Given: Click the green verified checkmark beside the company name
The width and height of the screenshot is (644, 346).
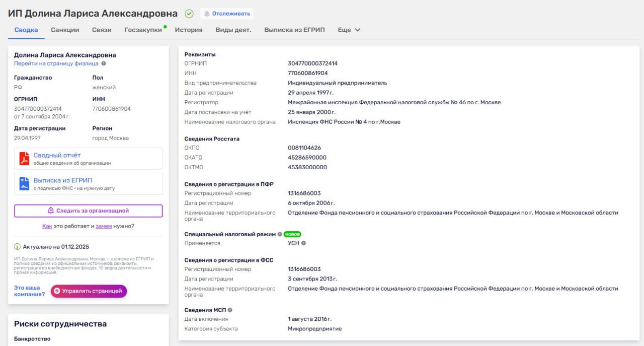Looking at the screenshot, I should point(189,13).
